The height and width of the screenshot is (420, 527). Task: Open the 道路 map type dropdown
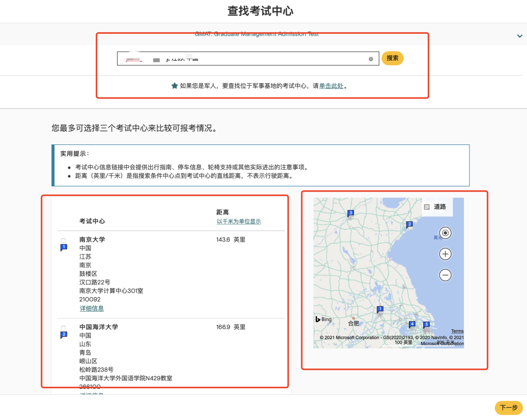pyautogui.click(x=437, y=207)
